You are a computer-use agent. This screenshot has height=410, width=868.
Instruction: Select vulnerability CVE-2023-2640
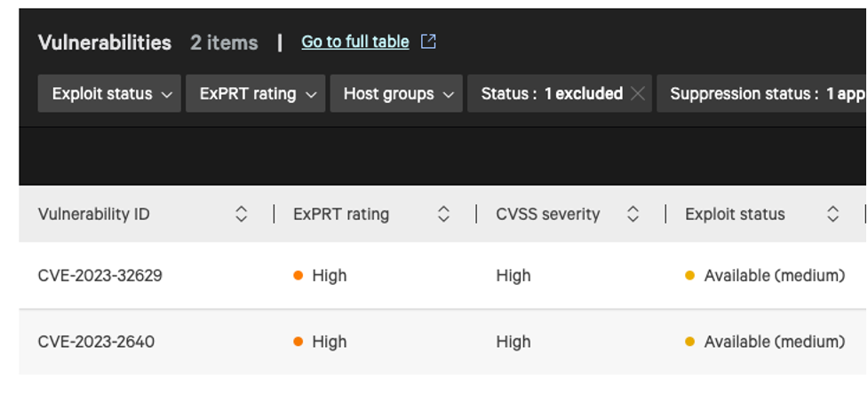tap(96, 342)
